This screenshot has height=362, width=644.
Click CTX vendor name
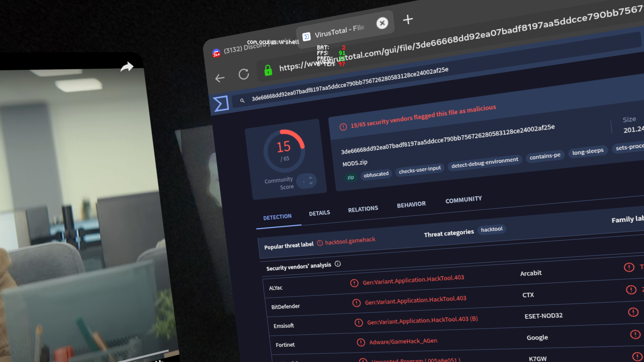pyautogui.click(x=528, y=295)
